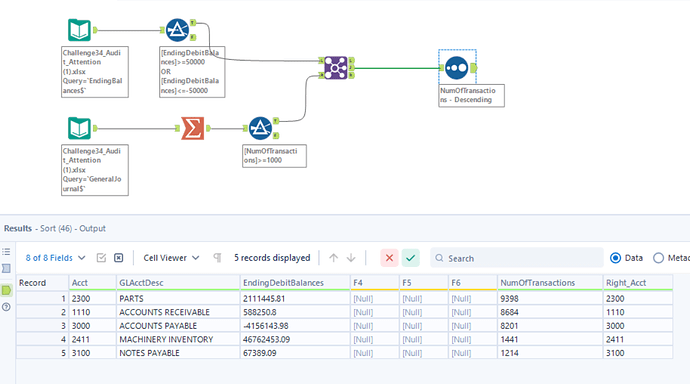This screenshot has height=384, width=690.
Task: Click the red X cancel icon
Action: click(x=389, y=258)
